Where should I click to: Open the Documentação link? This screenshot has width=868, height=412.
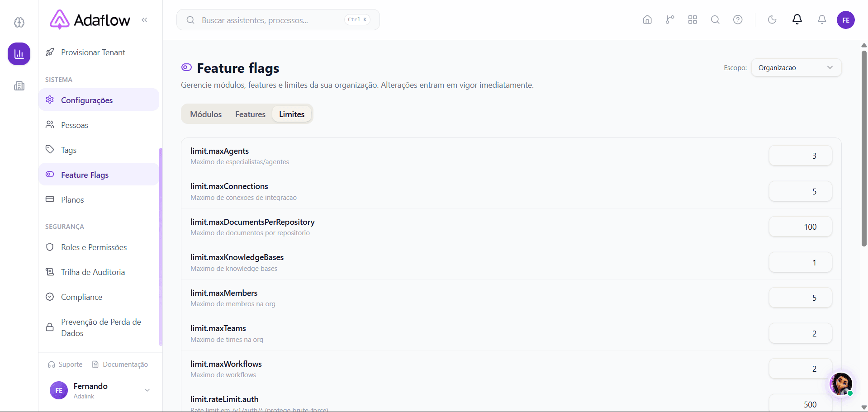pyautogui.click(x=120, y=365)
